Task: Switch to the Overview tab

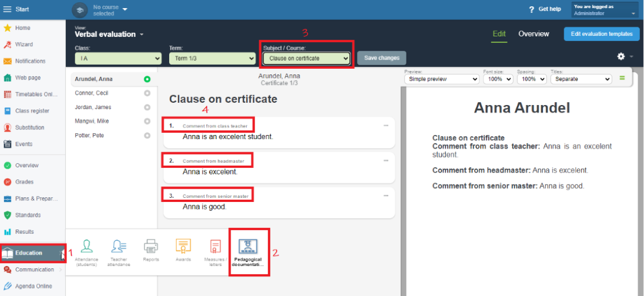Action: [534, 34]
